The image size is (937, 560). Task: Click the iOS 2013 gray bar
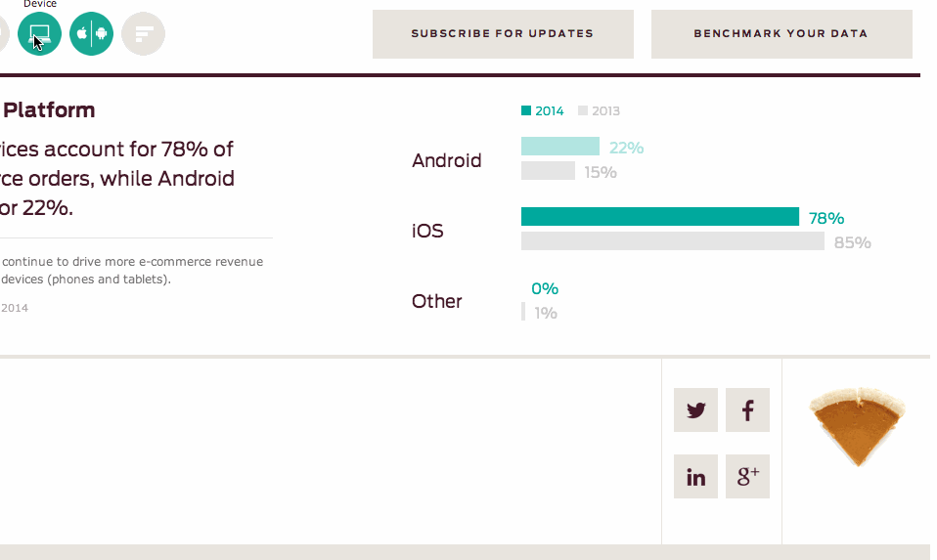[x=673, y=241]
